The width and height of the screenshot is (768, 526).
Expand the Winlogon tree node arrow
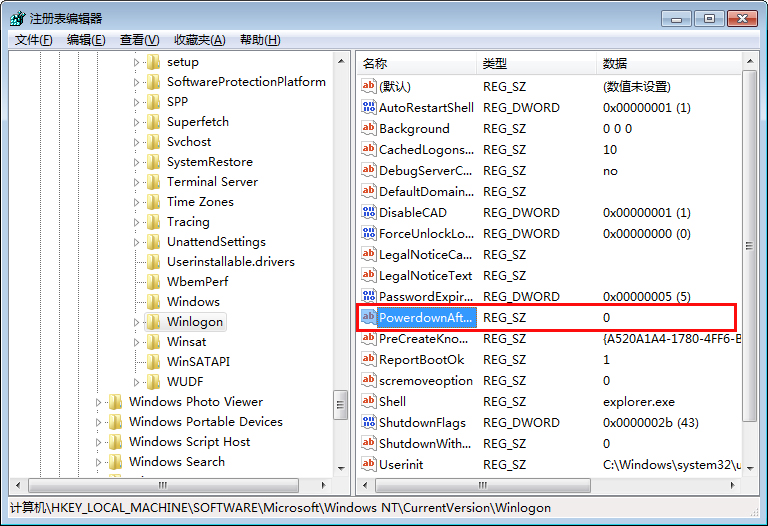pyautogui.click(x=137, y=322)
